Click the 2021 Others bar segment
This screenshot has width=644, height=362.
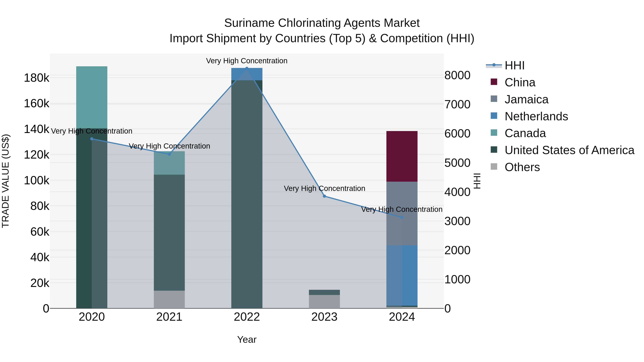pyautogui.click(x=169, y=300)
